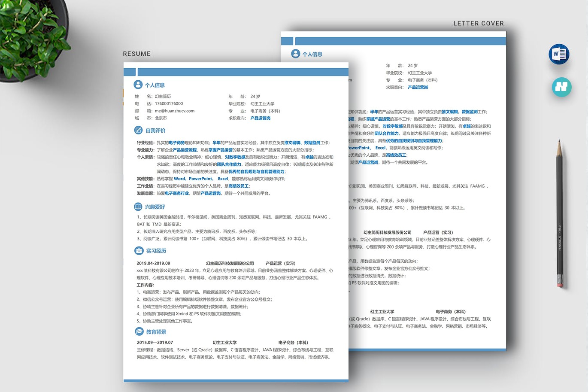This screenshot has width=588, height=392.
Task: Click the phone number 176000176000
Action: 169,103
